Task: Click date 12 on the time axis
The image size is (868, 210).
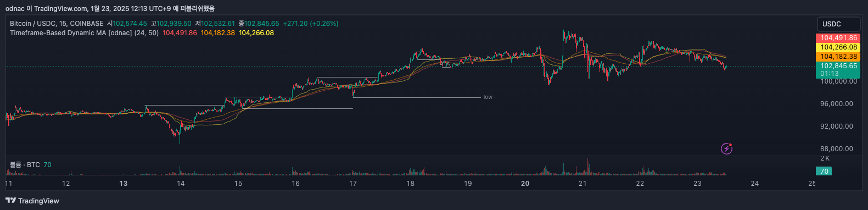Action: 66,184
